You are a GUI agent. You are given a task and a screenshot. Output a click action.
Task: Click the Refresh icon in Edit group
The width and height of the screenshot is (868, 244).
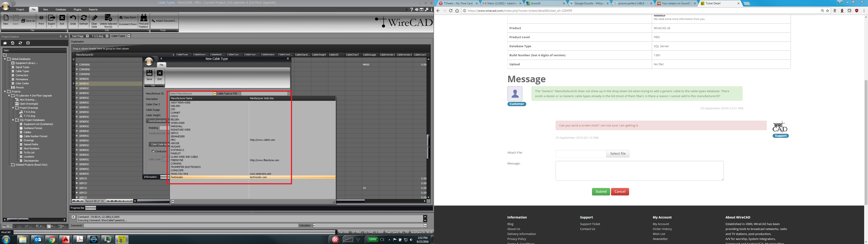(84, 20)
